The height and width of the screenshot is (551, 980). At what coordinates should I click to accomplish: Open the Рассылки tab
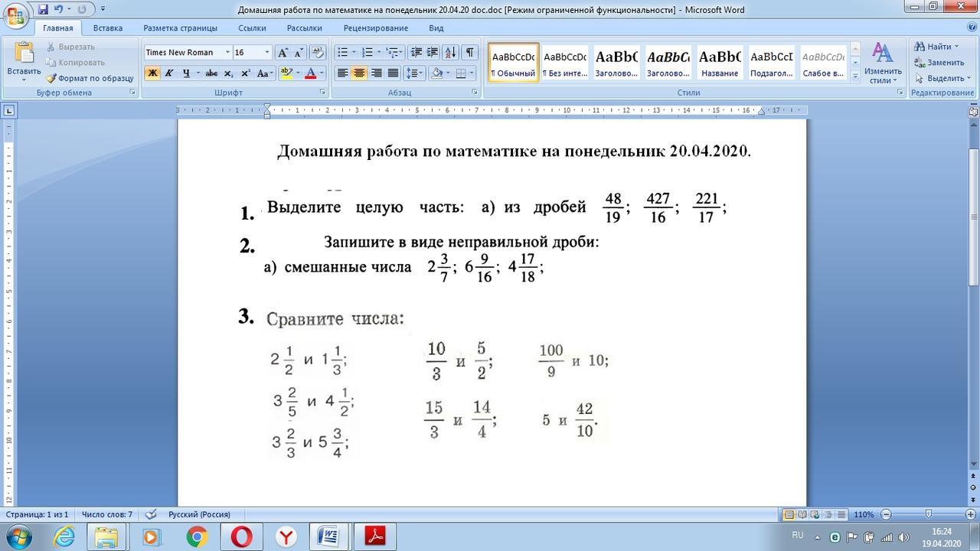click(305, 28)
